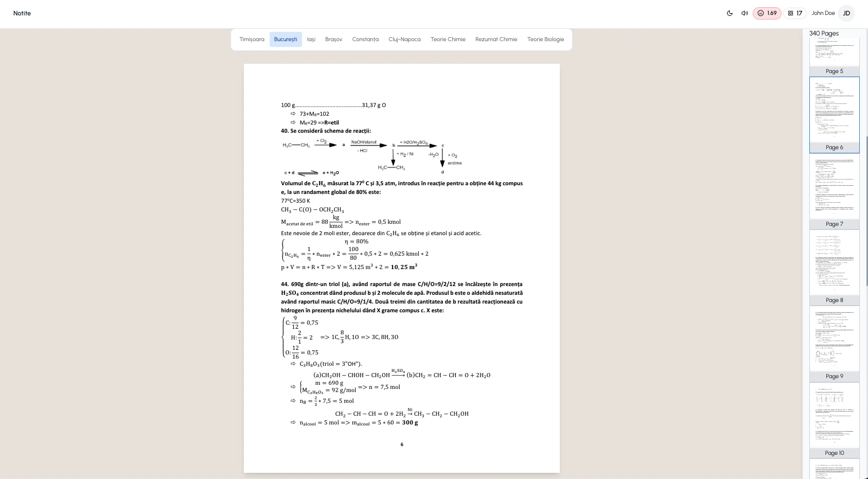Click the result '10,25 m³' in the document

coord(404,267)
